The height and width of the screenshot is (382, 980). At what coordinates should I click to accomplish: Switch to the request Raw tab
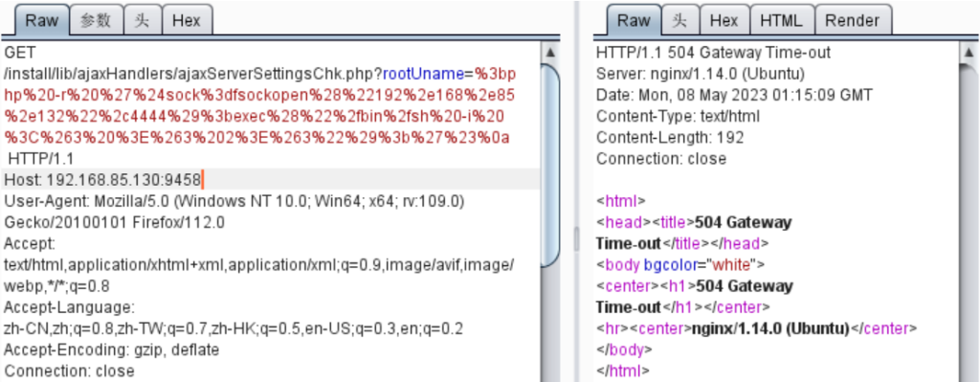[x=41, y=20]
